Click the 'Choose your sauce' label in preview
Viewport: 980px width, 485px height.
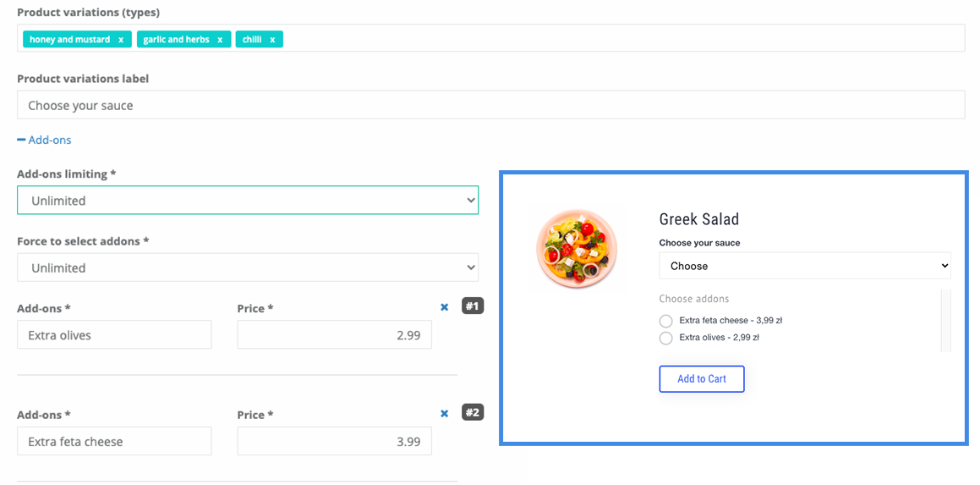click(700, 243)
